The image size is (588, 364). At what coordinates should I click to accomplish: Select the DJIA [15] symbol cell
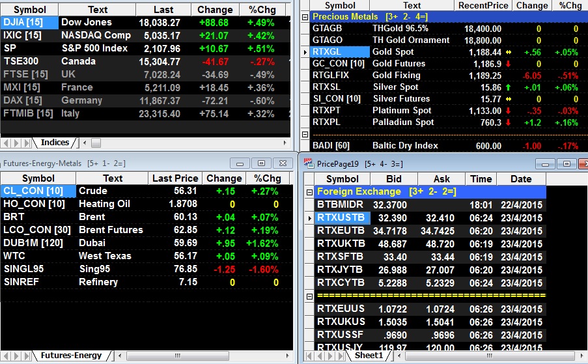click(x=29, y=23)
